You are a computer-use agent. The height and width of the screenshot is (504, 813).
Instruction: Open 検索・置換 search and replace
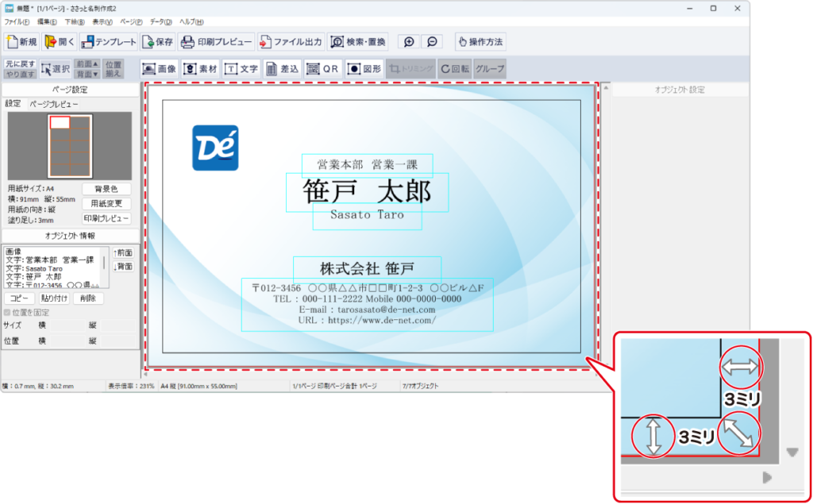pyautogui.click(x=358, y=42)
